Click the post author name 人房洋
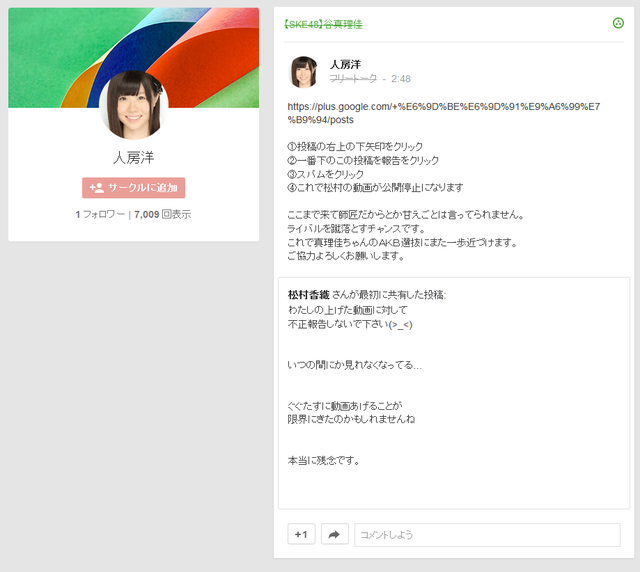Screen dimensions: 640x572 [345, 65]
